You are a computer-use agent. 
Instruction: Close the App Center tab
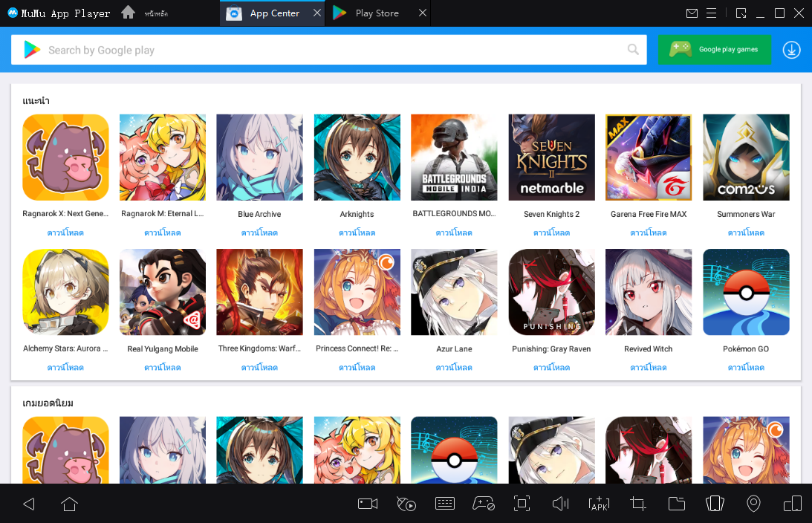click(318, 13)
